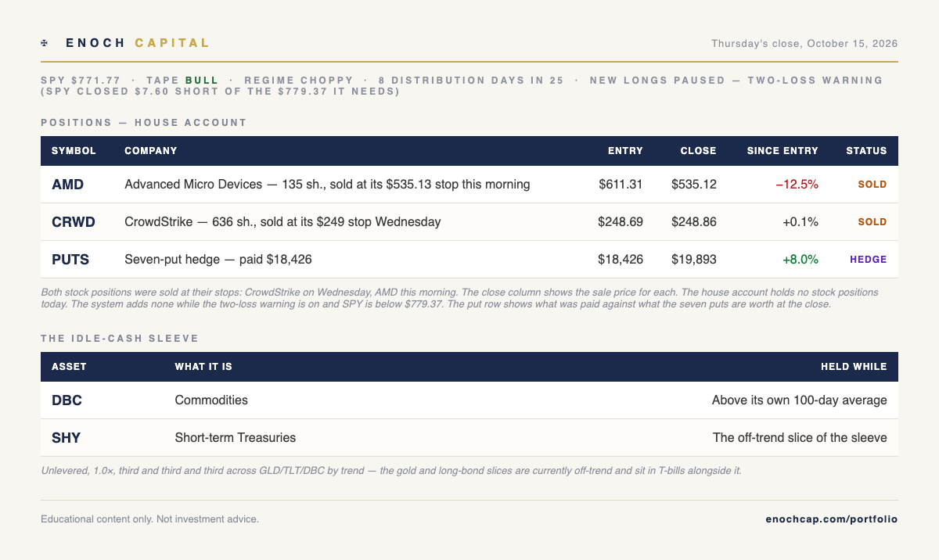Click the Thursday's close date text
This screenshot has height=560, width=939.
(804, 44)
